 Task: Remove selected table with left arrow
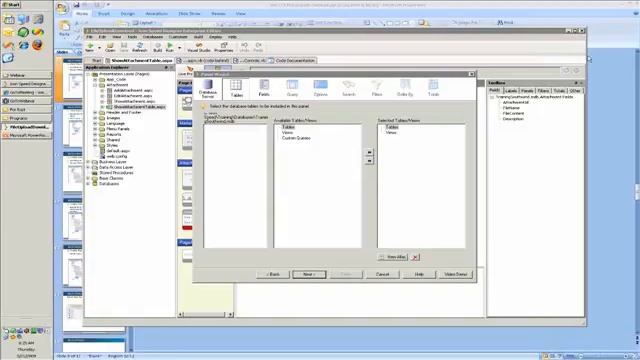369,161
